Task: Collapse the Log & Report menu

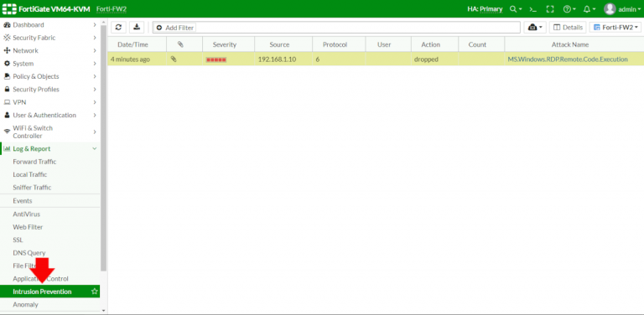Action: 49,149
